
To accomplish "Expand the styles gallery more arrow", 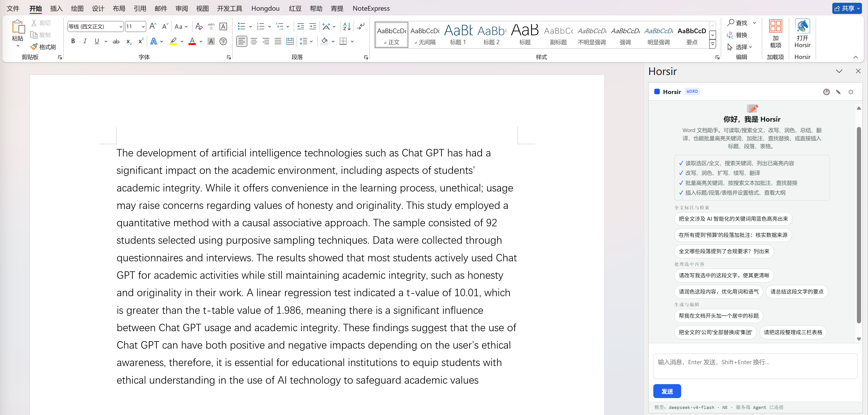I will (x=712, y=44).
